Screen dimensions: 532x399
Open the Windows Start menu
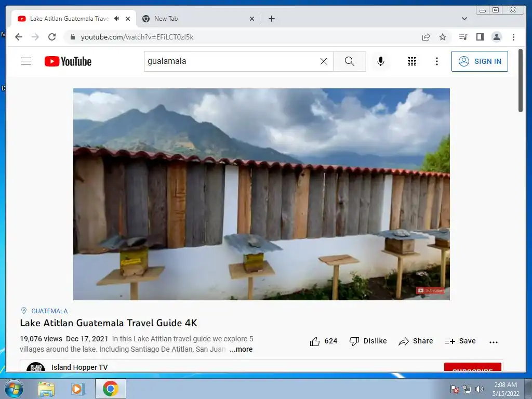[x=14, y=389]
